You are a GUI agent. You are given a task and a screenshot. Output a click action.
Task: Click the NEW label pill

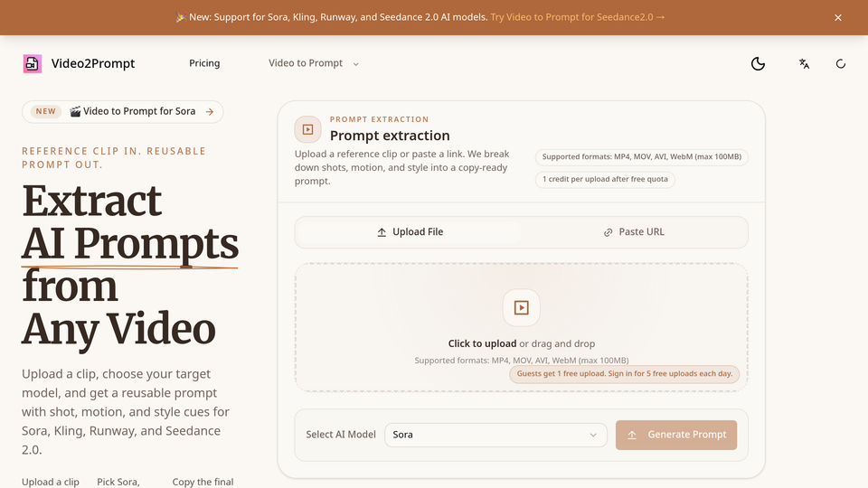[x=45, y=111]
